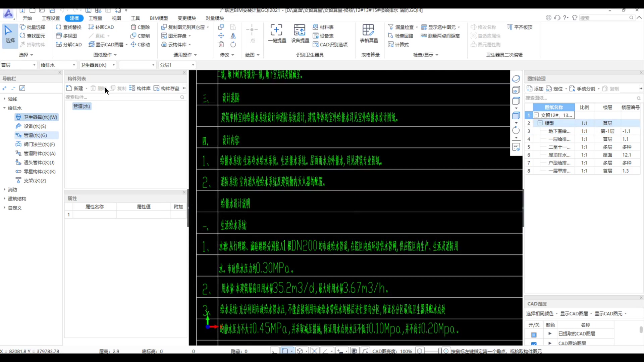
Task: Select the 给排水 layer dropdown
Action: 57,65
